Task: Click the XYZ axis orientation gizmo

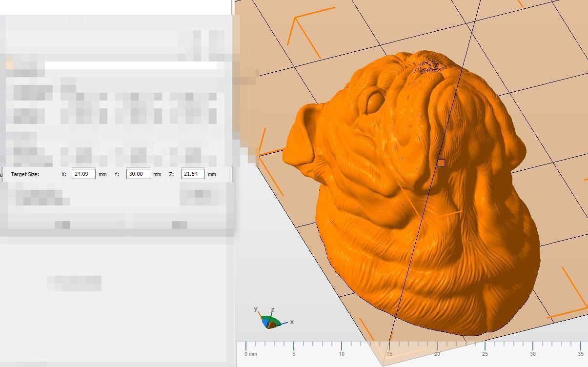Action: [x=273, y=318]
